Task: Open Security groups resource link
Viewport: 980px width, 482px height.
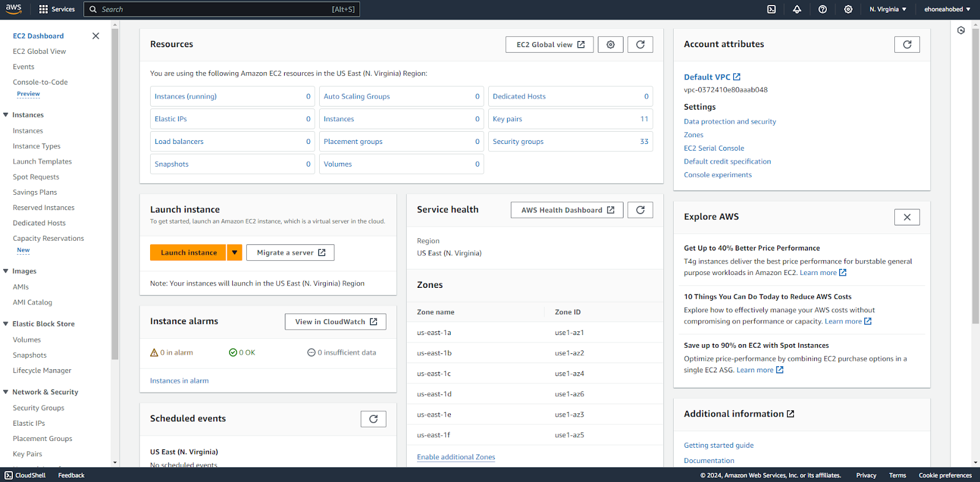Action: 518,141
